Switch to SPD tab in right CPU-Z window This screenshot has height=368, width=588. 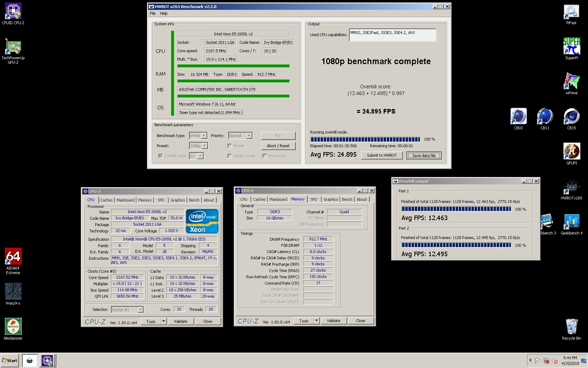[x=314, y=199]
